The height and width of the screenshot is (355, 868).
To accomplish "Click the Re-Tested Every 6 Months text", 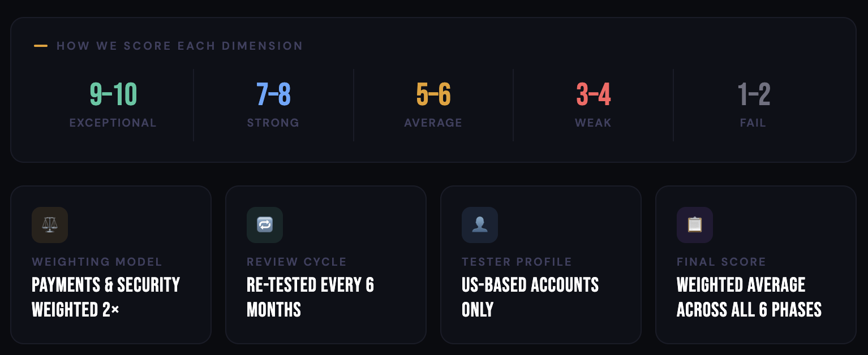I will [311, 297].
